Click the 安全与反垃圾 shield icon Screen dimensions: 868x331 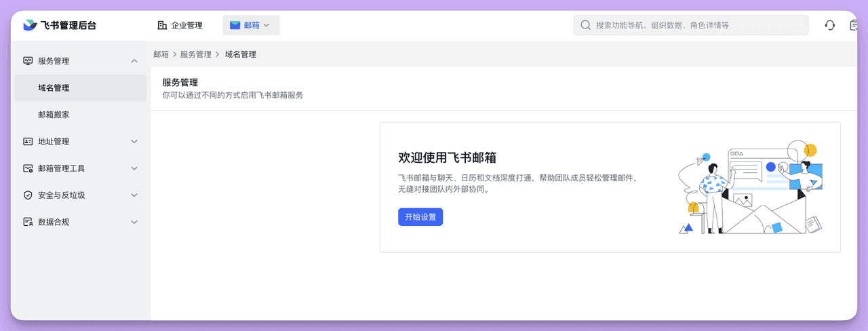pyautogui.click(x=28, y=195)
